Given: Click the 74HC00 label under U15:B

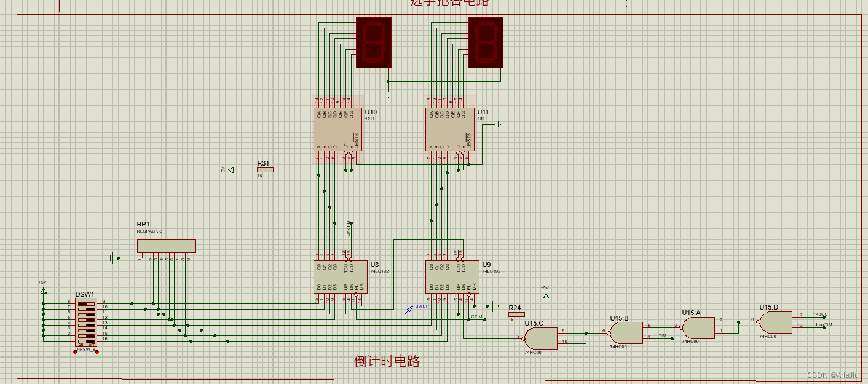Looking at the screenshot, I should tap(618, 347).
